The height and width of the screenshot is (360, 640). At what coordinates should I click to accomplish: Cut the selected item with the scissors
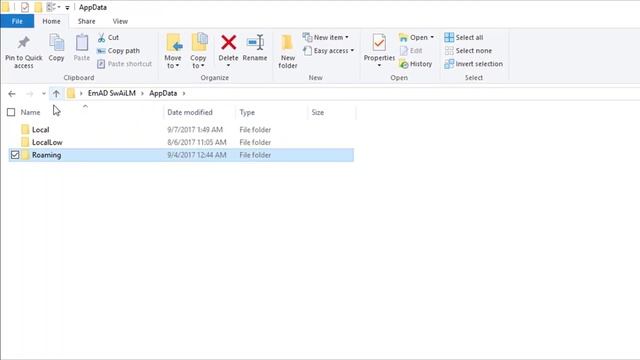pyautogui.click(x=108, y=38)
